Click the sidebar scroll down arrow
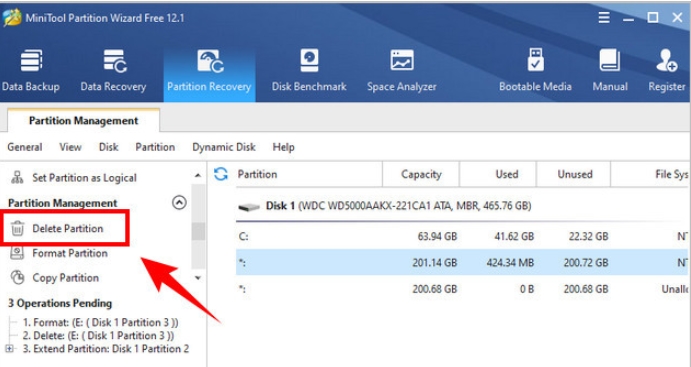Viewport: 691px width, 367px height. tap(198, 278)
